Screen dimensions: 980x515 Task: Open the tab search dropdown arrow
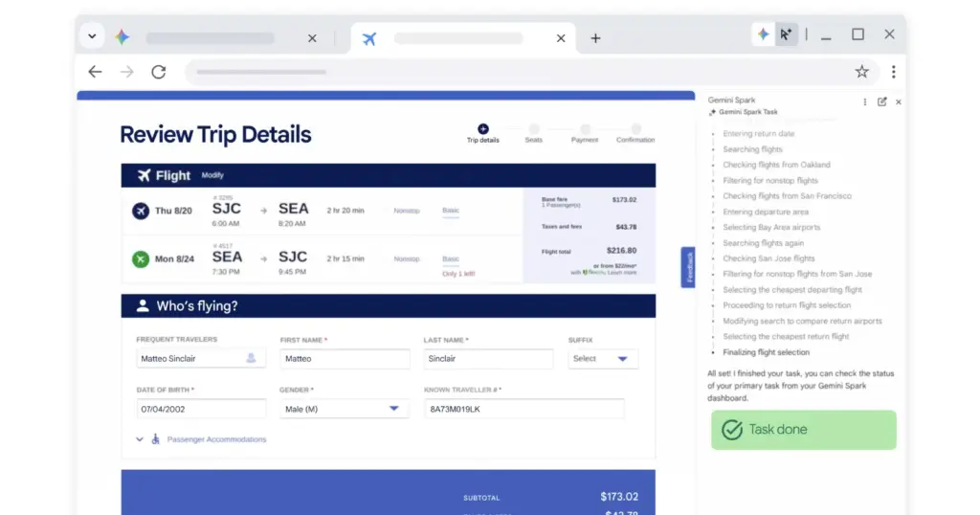[x=92, y=36]
